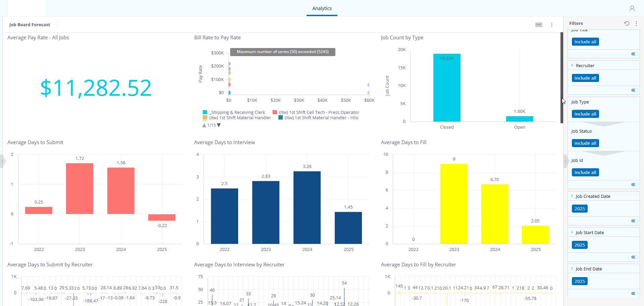
Task: Reset filters with the undo arrow icon
Action: coord(627,23)
